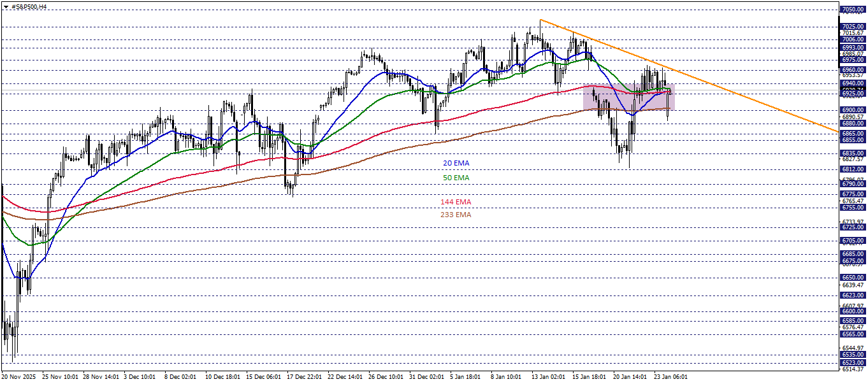Click the 6650.00 horizontal level label
868x384 pixels.
[853, 276]
